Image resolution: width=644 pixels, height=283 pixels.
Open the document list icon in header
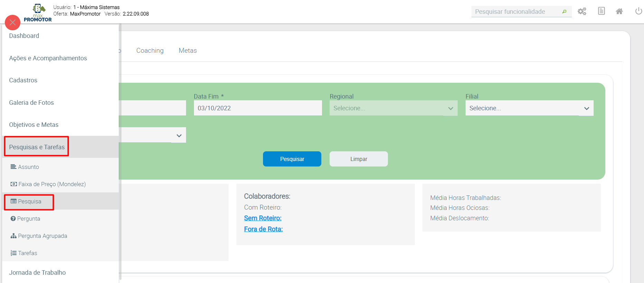(601, 11)
